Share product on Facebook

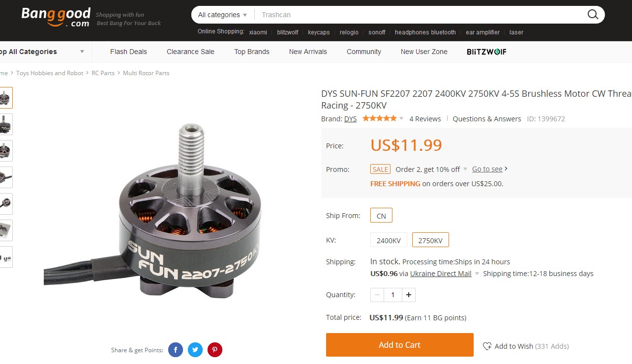click(176, 350)
